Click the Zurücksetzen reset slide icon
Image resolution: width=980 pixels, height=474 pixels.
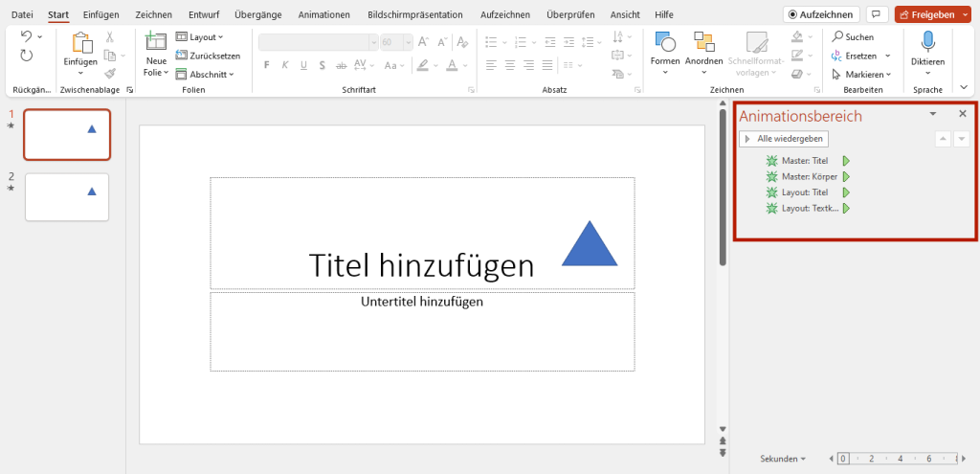pyautogui.click(x=182, y=56)
